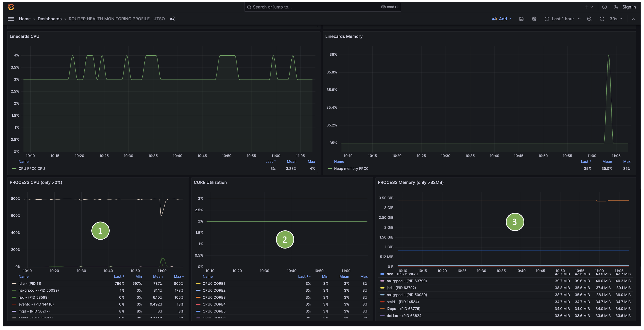Click the refresh dashboard icon
The width and height of the screenshot is (644, 330).
tap(602, 19)
